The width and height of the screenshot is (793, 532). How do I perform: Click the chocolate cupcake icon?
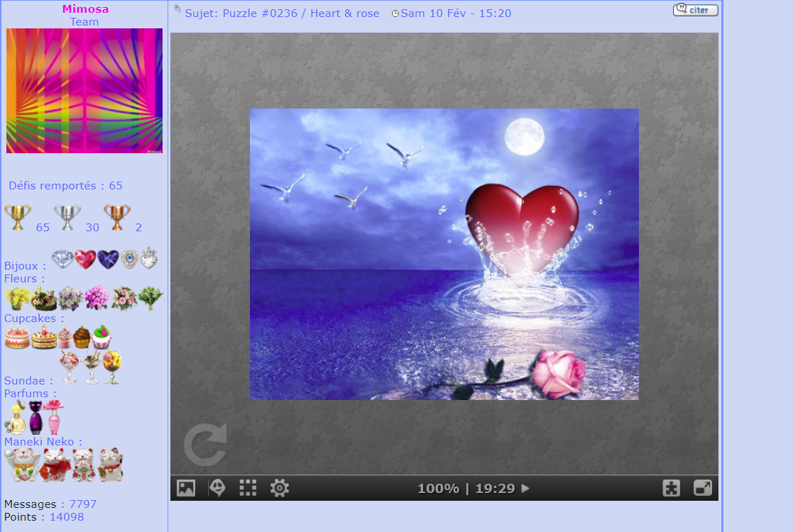coord(82,337)
